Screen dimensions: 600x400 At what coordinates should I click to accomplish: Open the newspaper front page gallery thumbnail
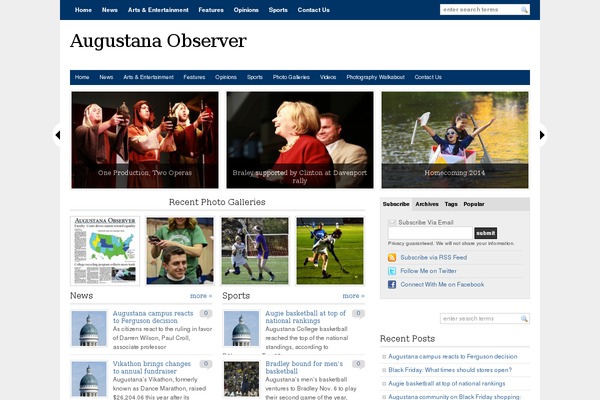click(105, 251)
